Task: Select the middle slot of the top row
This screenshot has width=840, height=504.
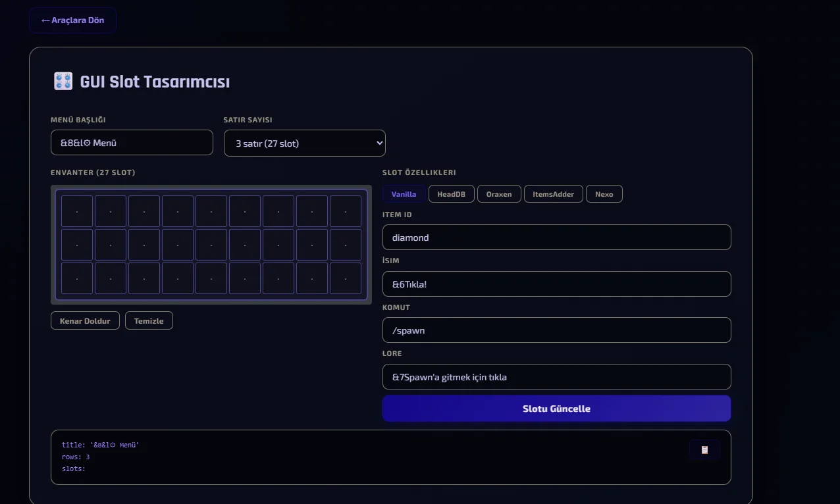Action: click(211, 211)
